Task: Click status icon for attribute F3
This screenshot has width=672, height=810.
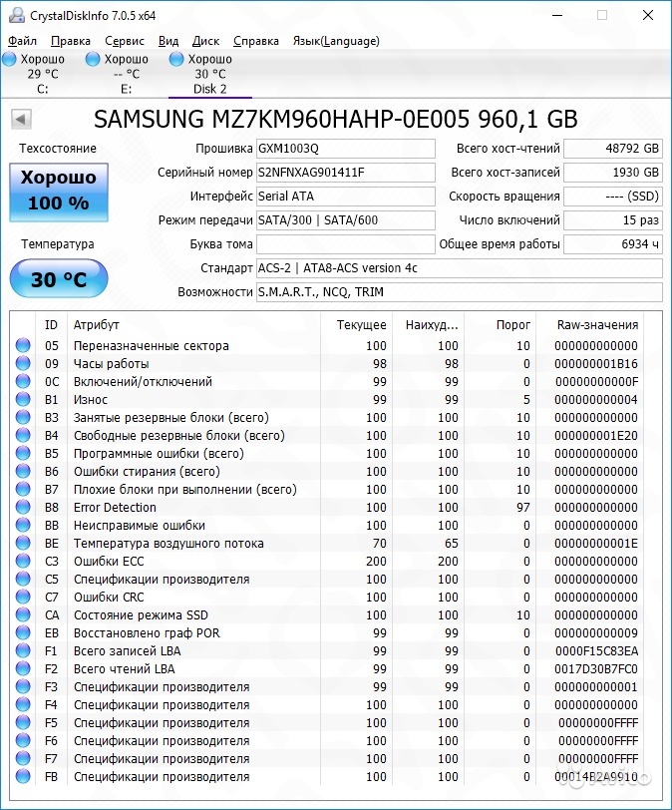Action: click(23, 686)
